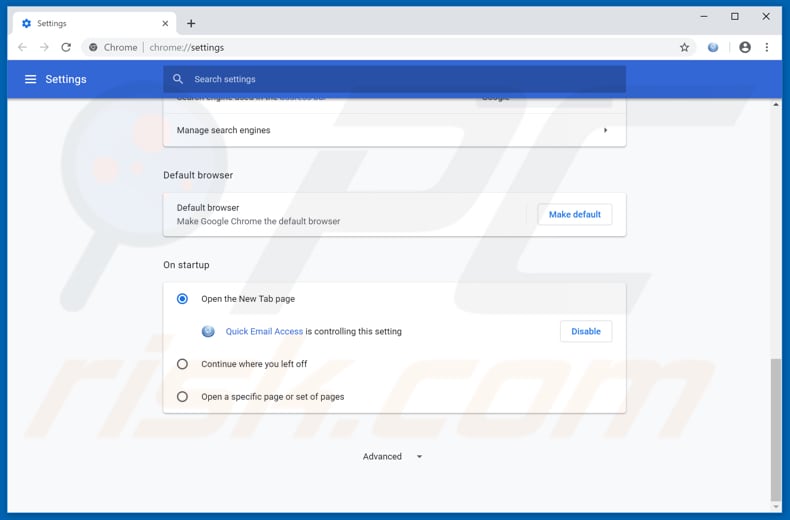The image size is (790, 520).
Task: Switch to the Settings browser tab
Action: pyautogui.click(x=95, y=24)
